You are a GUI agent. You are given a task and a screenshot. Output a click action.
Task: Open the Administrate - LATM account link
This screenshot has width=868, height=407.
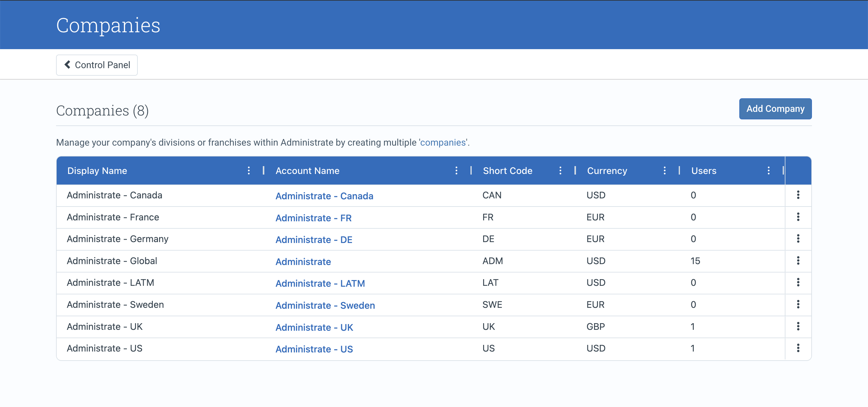tap(320, 283)
